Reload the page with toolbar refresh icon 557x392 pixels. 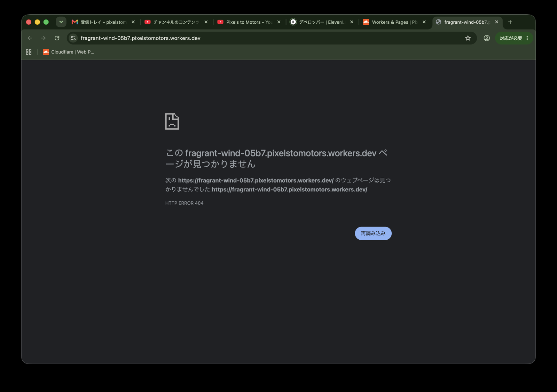(x=57, y=38)
